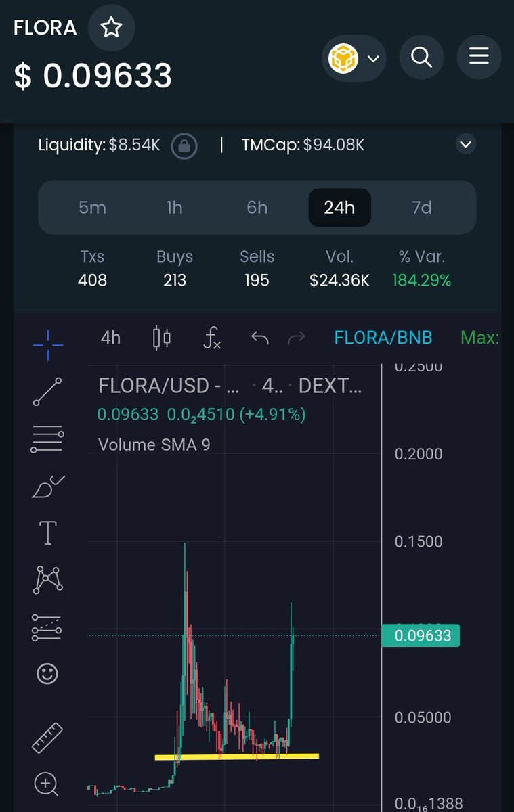This screenshot has width=514, height=812.
Task: Expand token details with chevron arrow
Action: coord(465,144)
